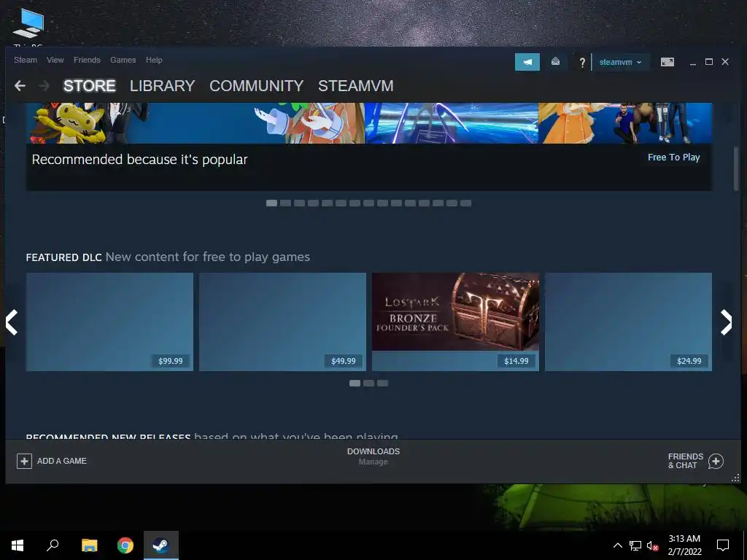Screen dimensions: 747x560
Task: Launch File Explorer from taskbar
Action: click(89, 545)
